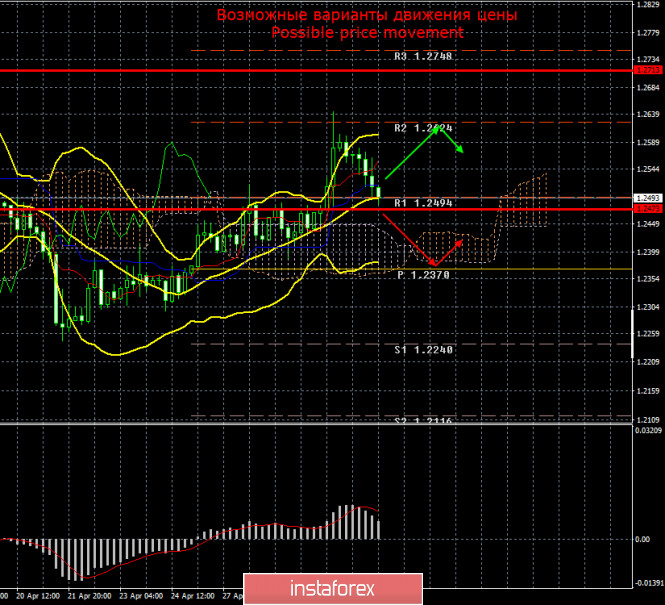
Task: Select the R3 1.2748 resistance label
Action: [x=423, y=57]
